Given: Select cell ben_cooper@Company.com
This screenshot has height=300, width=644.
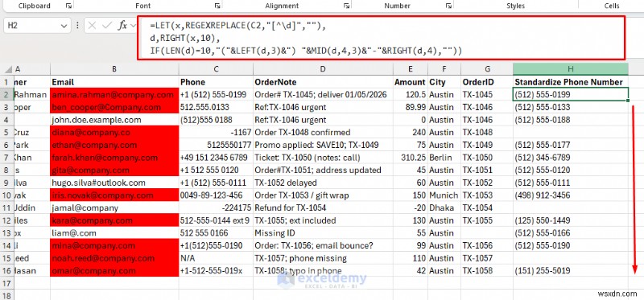Looking at the screenshot, I should click(x=114, y=107).
